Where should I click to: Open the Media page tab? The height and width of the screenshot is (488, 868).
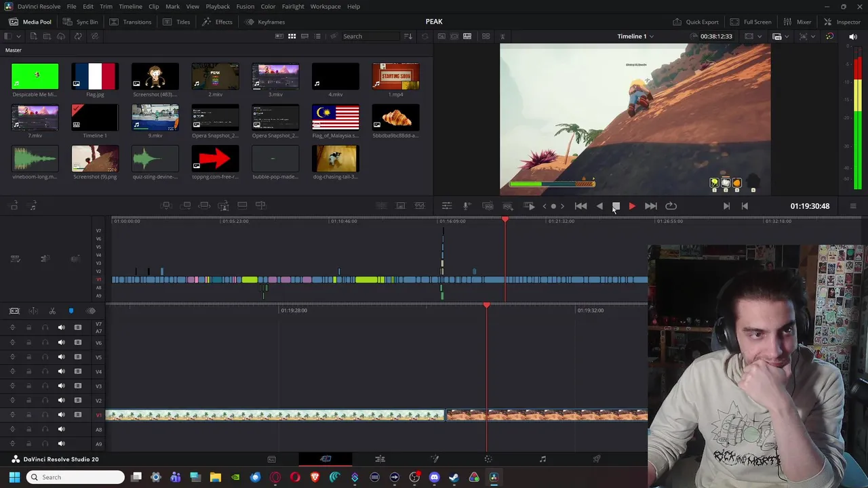(x=271, y=459)
